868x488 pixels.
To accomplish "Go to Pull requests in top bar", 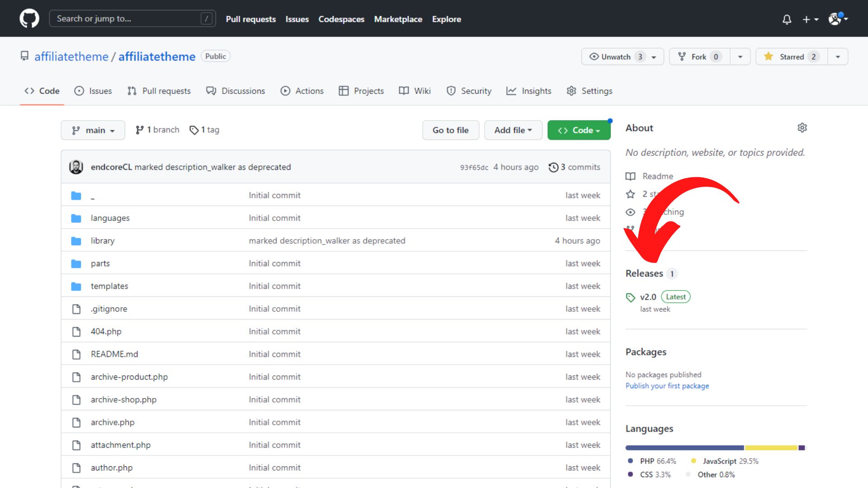I will point(250,19).
